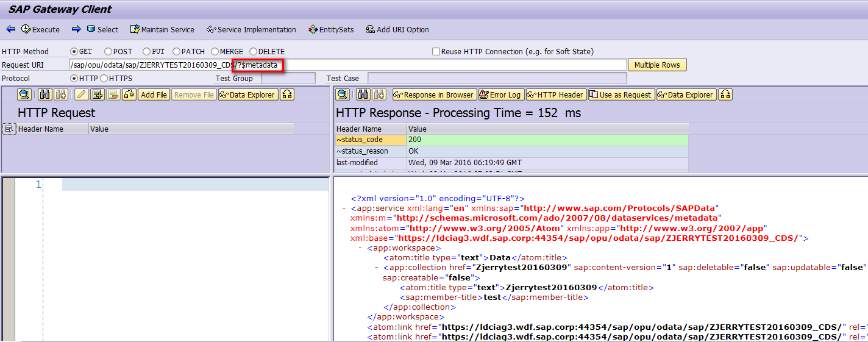Click the Test Case field

pos(497,78)
